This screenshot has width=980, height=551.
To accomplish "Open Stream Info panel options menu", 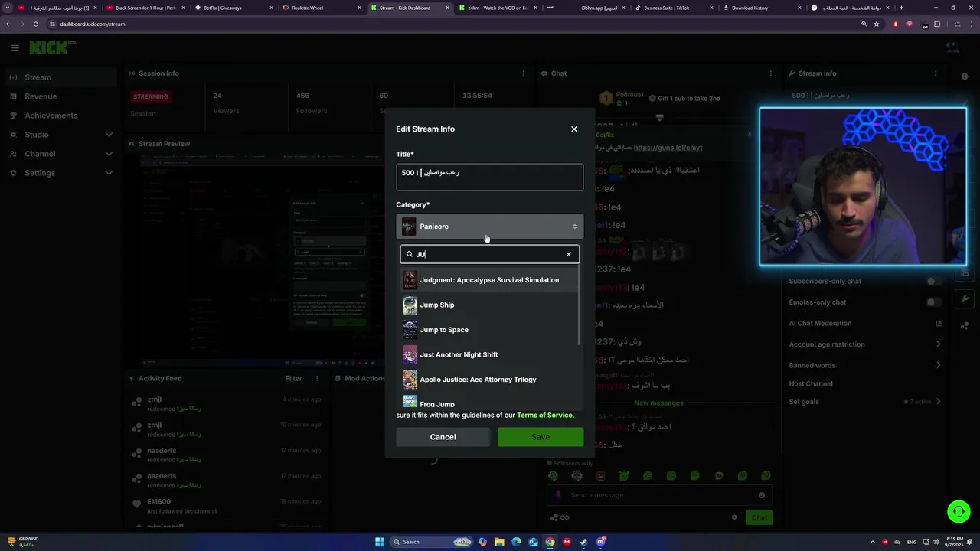I will (x=935, y=73).
